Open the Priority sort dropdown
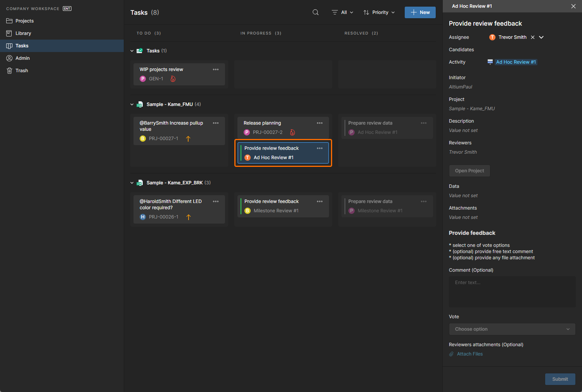 (379, 12)
